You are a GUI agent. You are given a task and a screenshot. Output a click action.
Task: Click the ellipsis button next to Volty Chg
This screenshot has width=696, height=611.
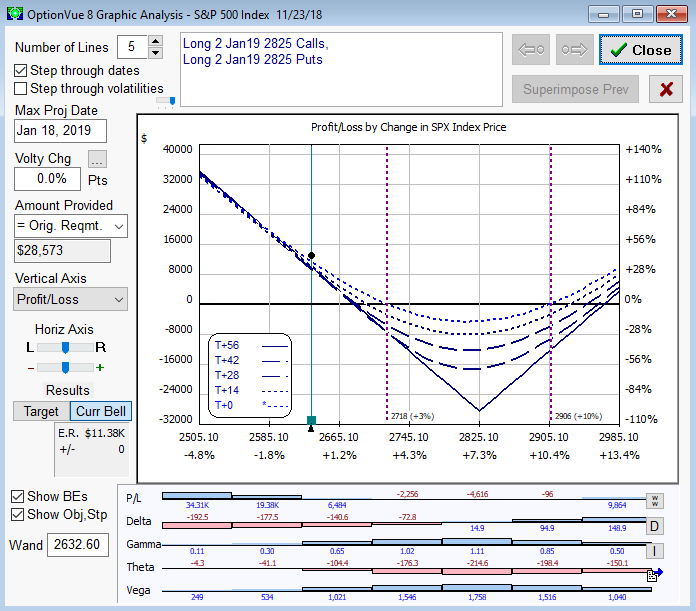coord(97,159)
